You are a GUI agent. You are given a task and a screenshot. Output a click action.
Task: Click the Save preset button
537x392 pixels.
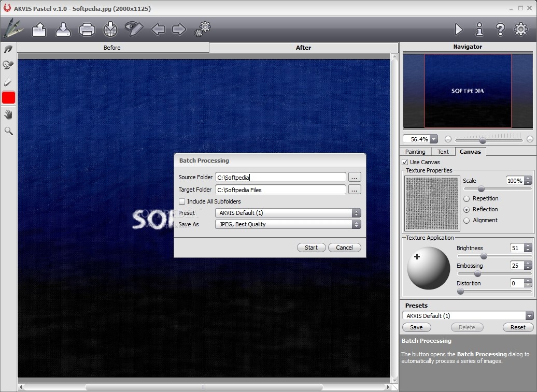tap(416, 327)
